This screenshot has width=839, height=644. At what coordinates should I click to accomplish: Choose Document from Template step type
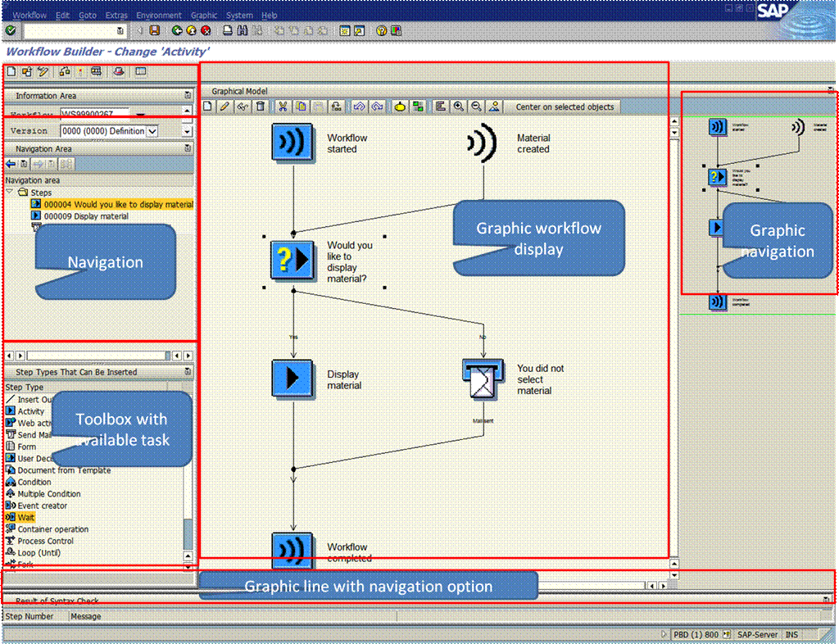(58, 470)
